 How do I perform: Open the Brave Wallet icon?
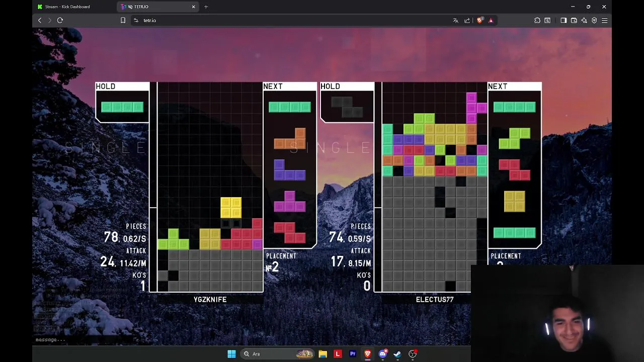click(574, 20)
